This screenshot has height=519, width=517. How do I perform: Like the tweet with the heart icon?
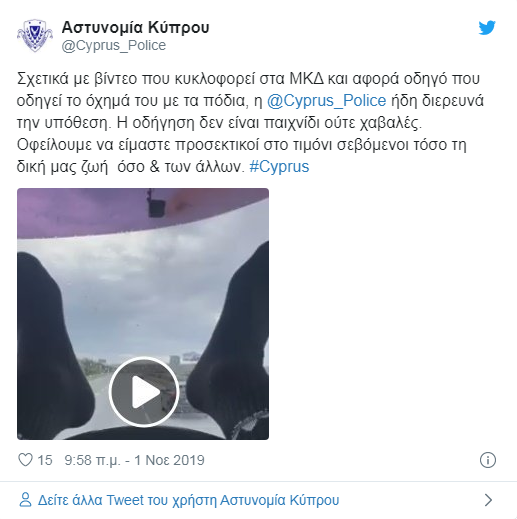pyautogui.click(x=25, y=460)
